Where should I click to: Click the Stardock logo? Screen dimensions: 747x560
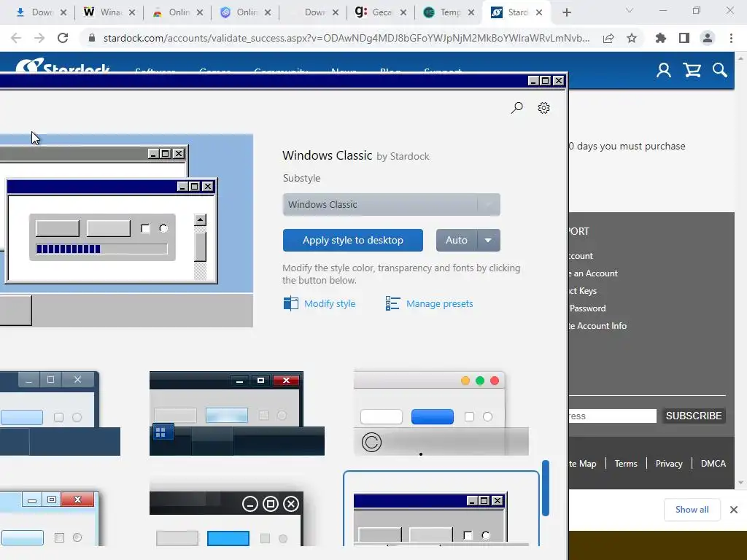tap(63, 66)
